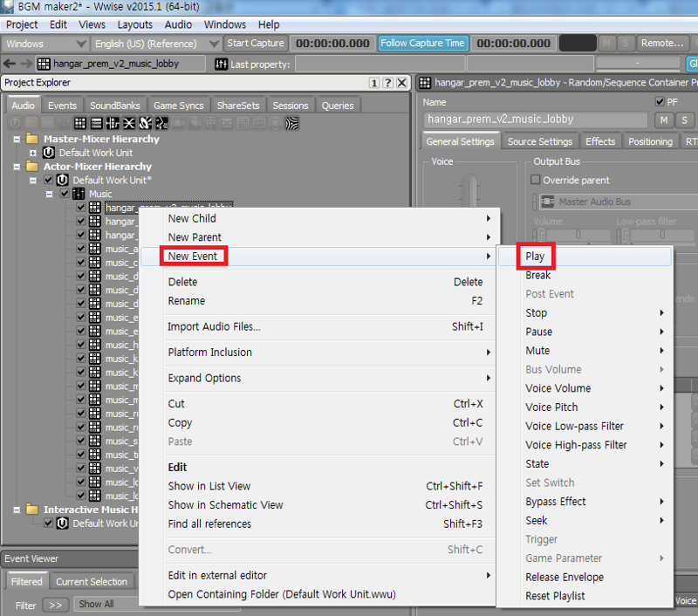698x616 pixels.
Task: Select Show in Schematic View
Action: tap(330, 504)
